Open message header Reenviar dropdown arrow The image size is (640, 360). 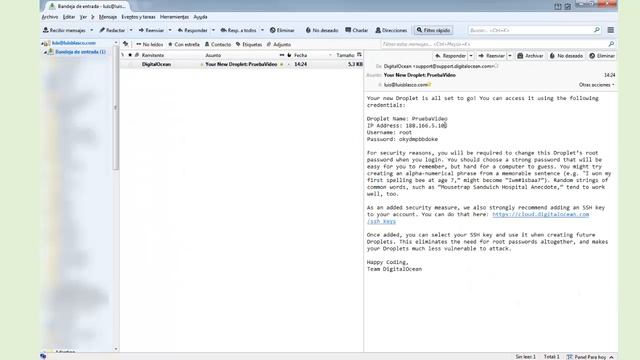coord(510,56)
